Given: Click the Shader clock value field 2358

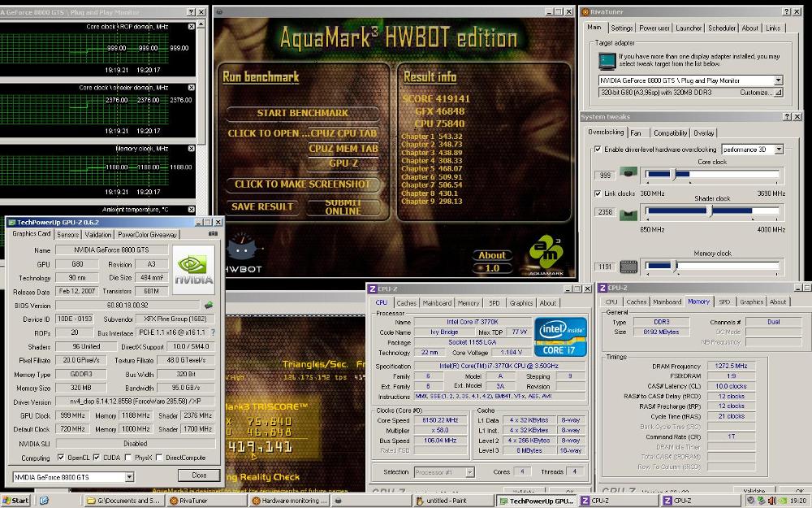Looking at the screenshot, I should (x=605, y=212).
